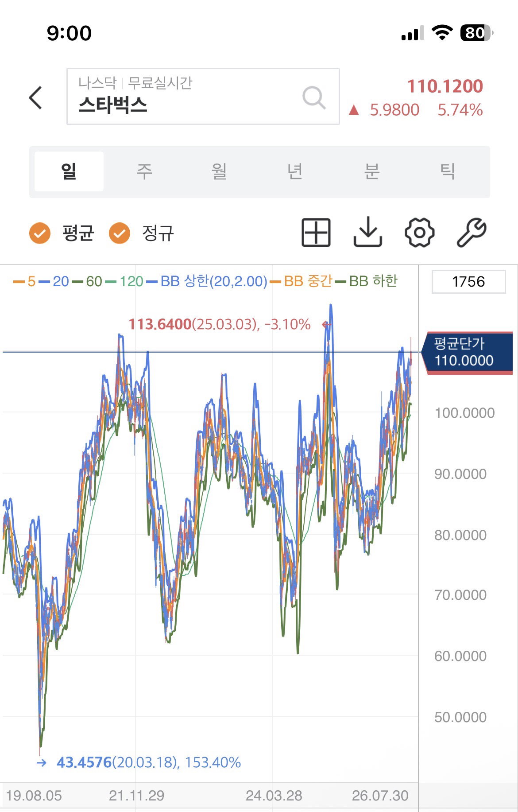Screen dimensions: 518x812
Task: Edit the 1756 candle count box
Action: click(x=468, y=282)
